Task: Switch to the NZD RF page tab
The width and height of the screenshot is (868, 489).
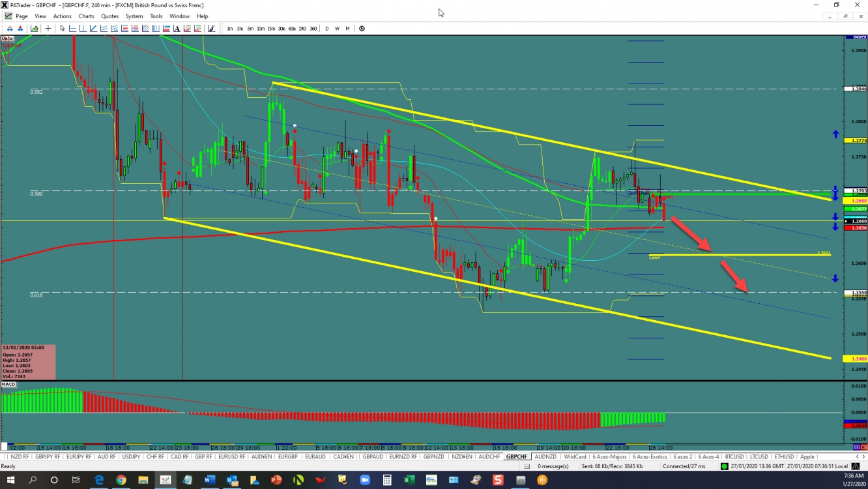Action: (x=20, y=456)
